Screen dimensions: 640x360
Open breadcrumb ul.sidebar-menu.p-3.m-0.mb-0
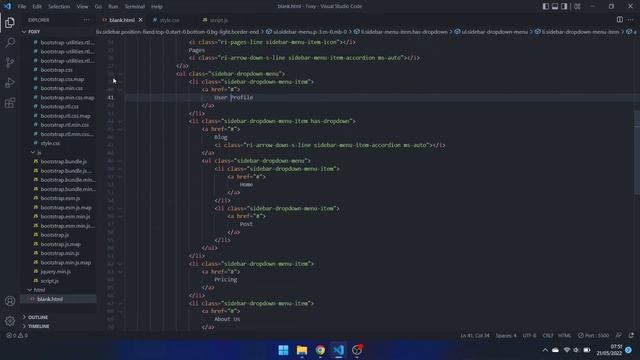[x=306, y=31]
